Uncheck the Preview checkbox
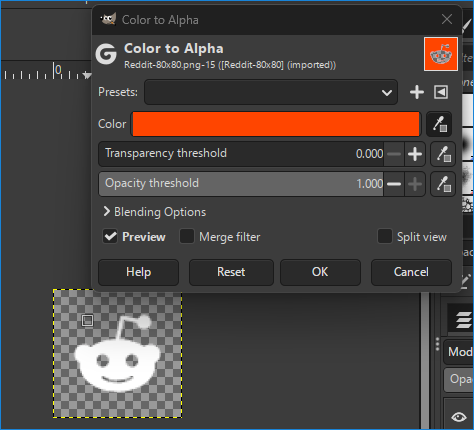The height and width of the screenshot is (430, 474). tap(110, 237)
